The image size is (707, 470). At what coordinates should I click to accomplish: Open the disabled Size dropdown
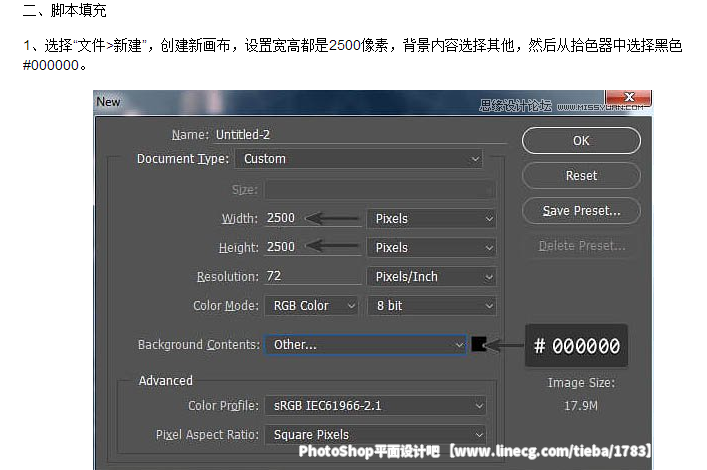pyautogui.click(x=380, y=190)
